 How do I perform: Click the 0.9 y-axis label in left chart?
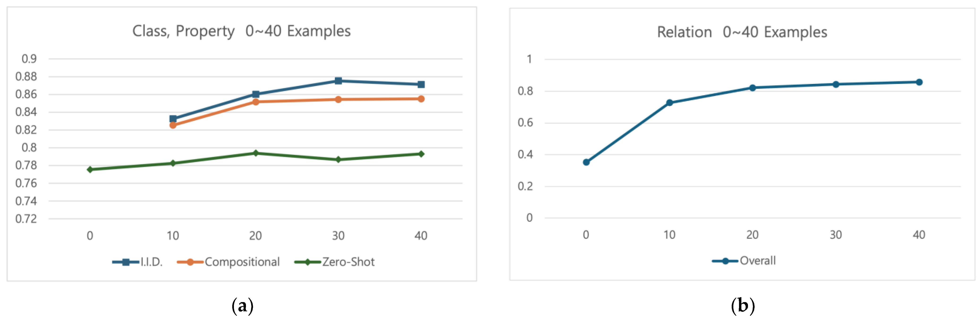[29, 59]
